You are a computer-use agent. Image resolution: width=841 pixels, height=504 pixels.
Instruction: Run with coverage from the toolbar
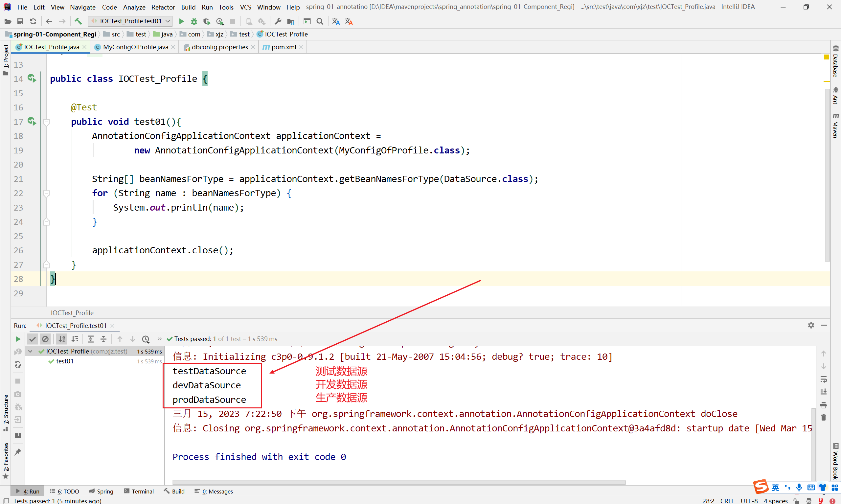pos(207,21)
